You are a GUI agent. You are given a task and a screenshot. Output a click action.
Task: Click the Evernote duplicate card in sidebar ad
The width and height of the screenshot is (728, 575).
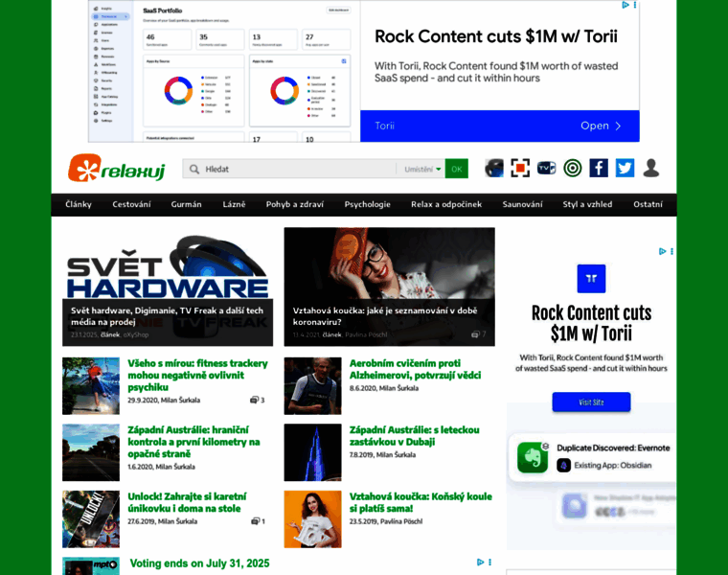coord(592,457)
